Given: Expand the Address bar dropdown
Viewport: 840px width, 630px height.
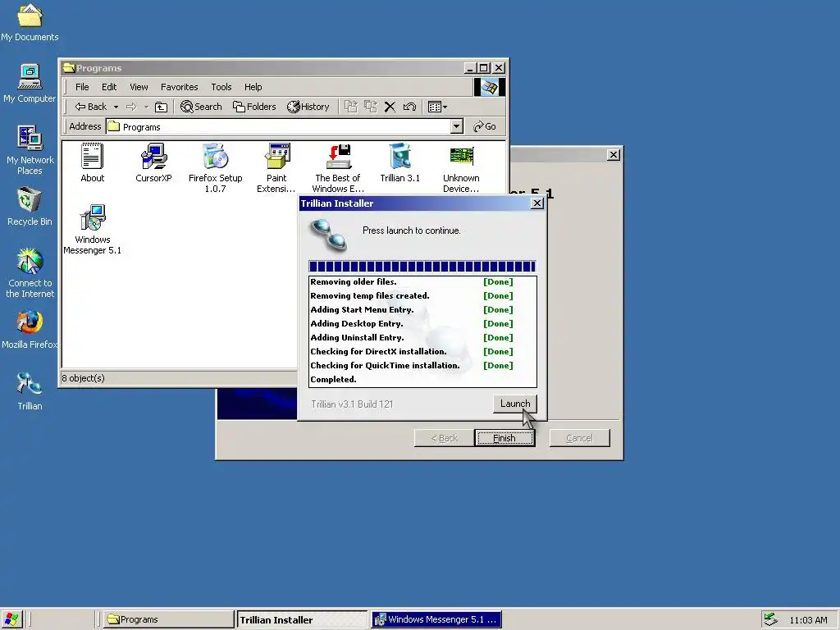Looking at the screenshot, I should [x=456, y=126].
